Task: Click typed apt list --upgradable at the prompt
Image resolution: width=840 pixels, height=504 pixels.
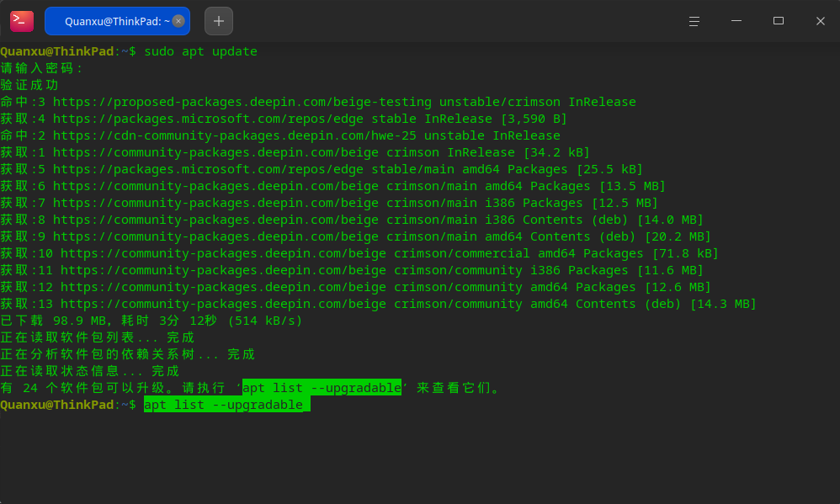Action: tap(223, 405)
